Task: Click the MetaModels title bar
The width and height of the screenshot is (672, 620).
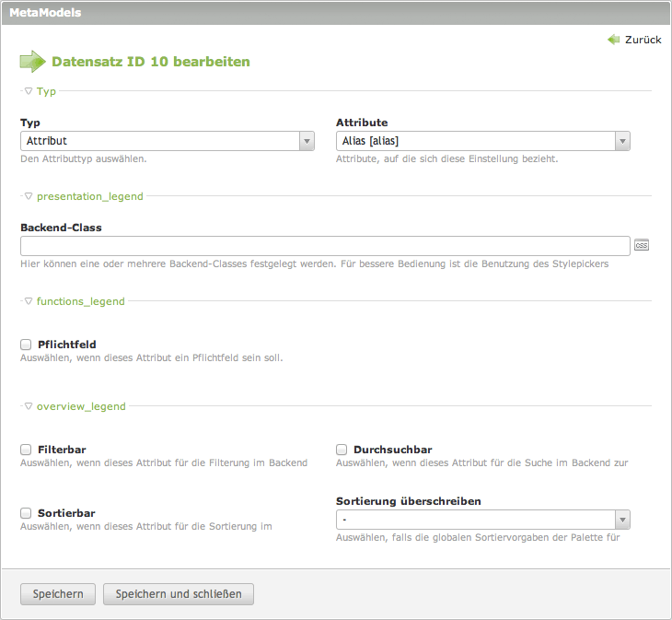Action: [336, 13]
